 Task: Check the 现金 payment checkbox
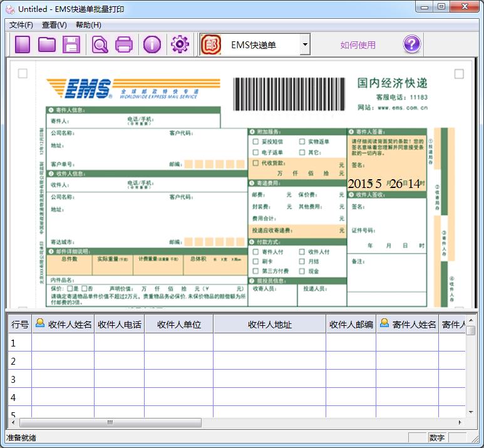[x=302, y=271]
